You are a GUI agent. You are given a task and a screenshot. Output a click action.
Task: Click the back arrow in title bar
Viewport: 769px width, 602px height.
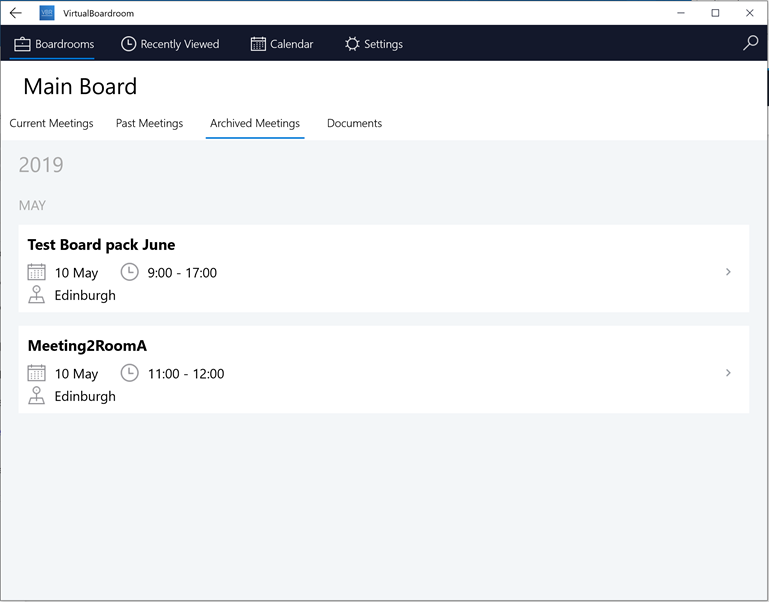[x=16, y=13]
